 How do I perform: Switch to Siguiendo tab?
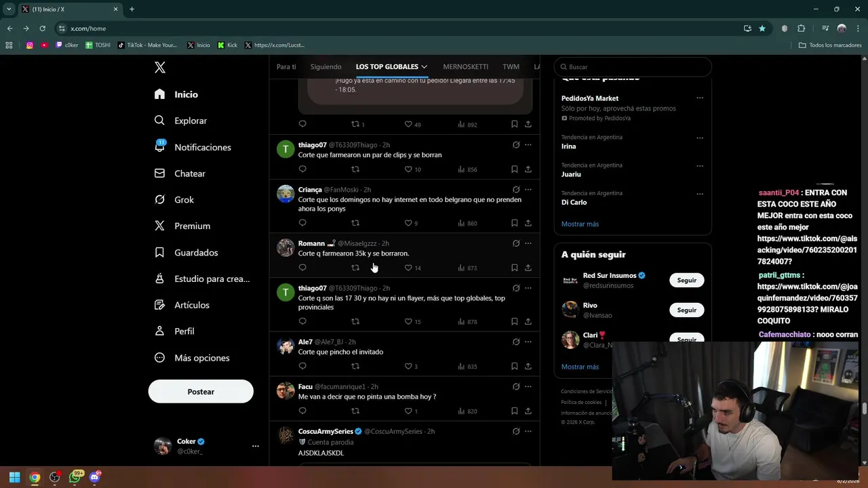pos(326,66)
